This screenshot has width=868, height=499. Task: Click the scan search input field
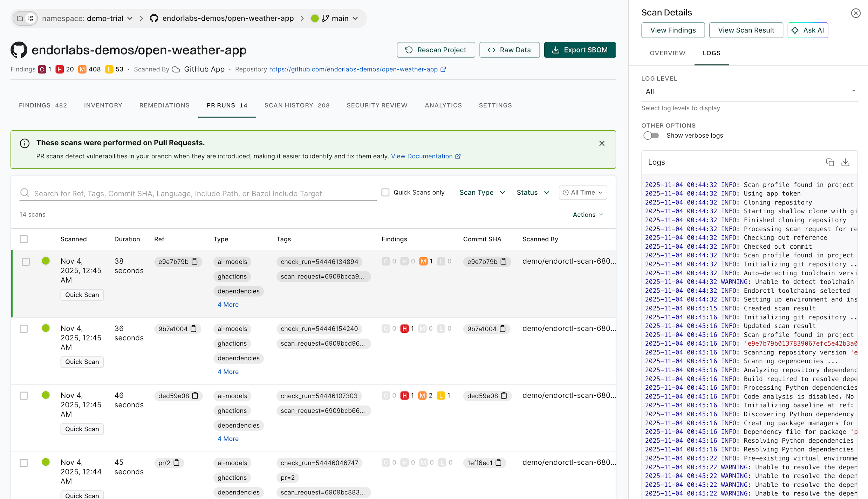tap(175, 193)
